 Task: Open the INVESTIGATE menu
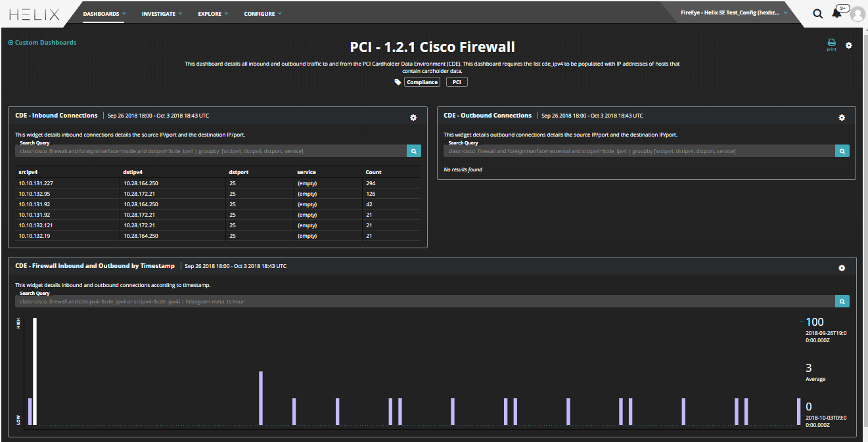click(162, 14)
